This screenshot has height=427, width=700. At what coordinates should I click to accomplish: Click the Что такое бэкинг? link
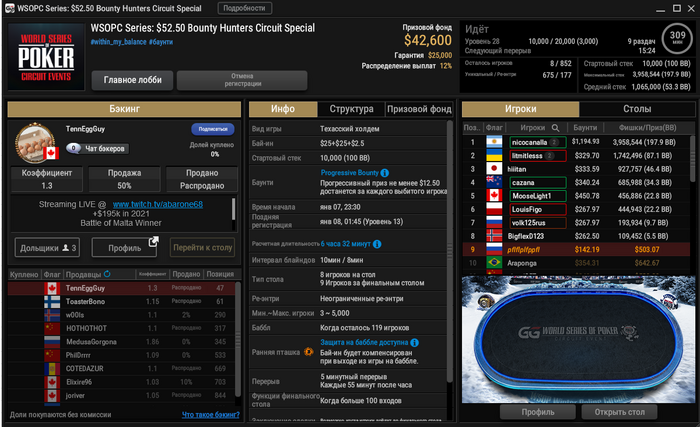pyautogui.click(x=210, y=415)
